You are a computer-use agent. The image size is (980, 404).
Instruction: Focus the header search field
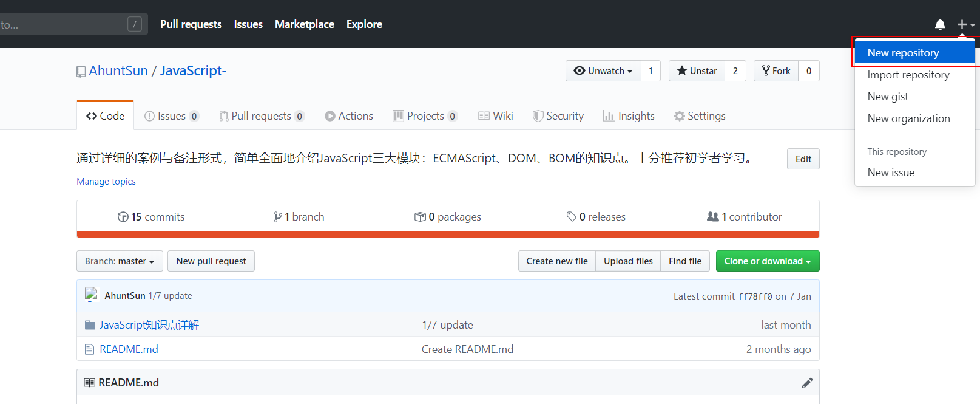coord(73,24)
